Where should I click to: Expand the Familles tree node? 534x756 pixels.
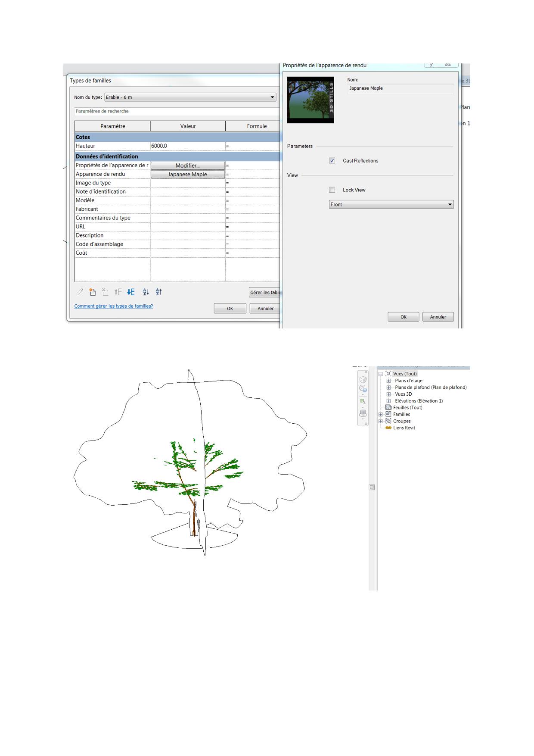[381, 415]
